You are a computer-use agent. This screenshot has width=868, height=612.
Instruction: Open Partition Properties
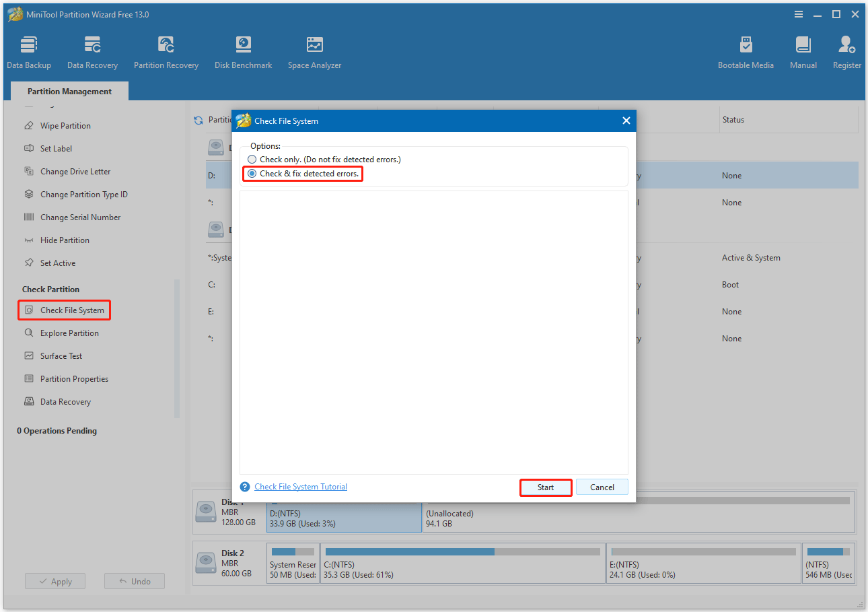[x=75, y=378]
